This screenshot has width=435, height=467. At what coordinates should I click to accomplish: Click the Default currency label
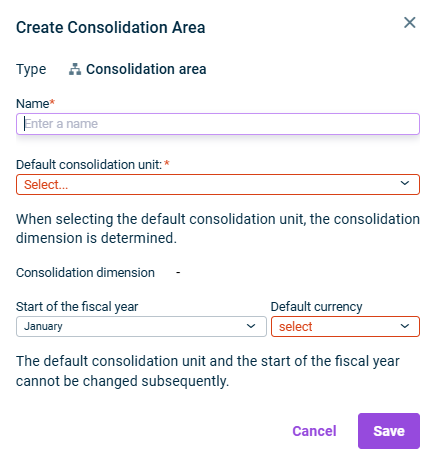pyautogui.click(x=316, y=307)
